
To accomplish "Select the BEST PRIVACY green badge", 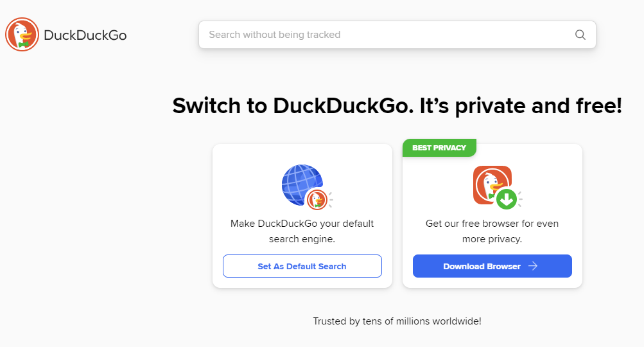I will click(439, 148).
